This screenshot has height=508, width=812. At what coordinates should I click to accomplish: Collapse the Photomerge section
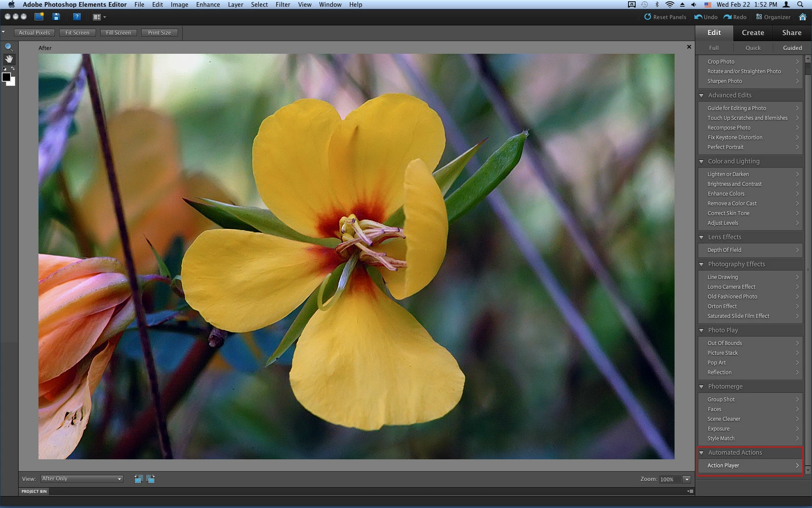[x=701, y=387]
